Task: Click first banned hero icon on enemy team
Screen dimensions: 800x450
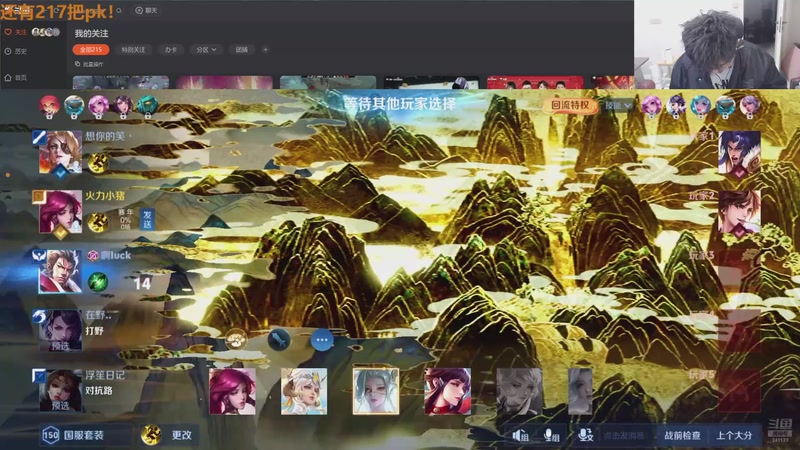Action: 652,106
